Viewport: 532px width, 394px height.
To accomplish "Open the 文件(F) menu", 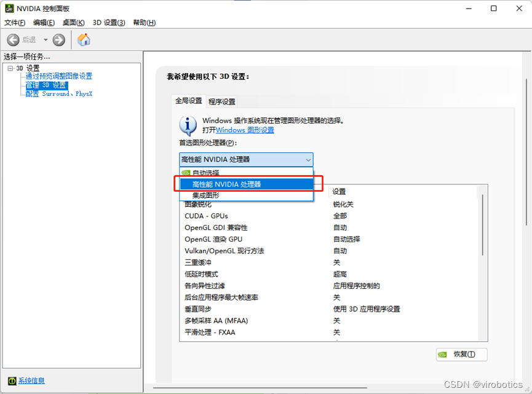I will 15,23.
